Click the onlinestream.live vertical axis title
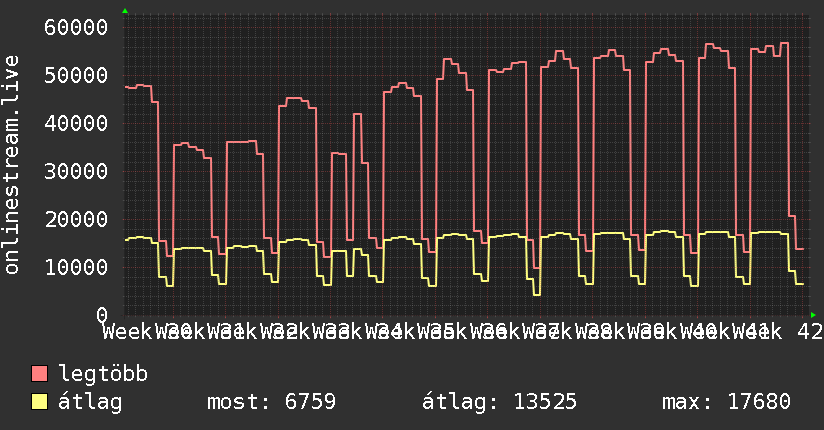This screenshot has width=824, height=430. click(11, 165)
